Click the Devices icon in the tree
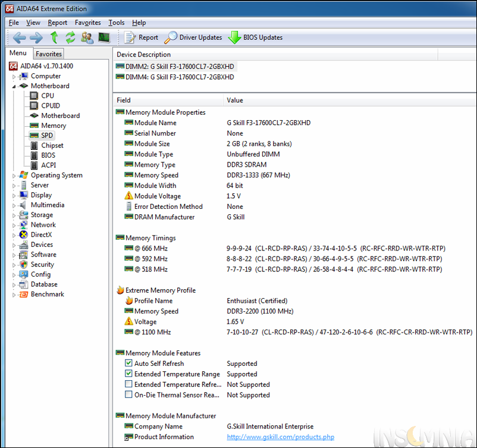This screenshot has height=448, width=477. click(x=23, y=245)
